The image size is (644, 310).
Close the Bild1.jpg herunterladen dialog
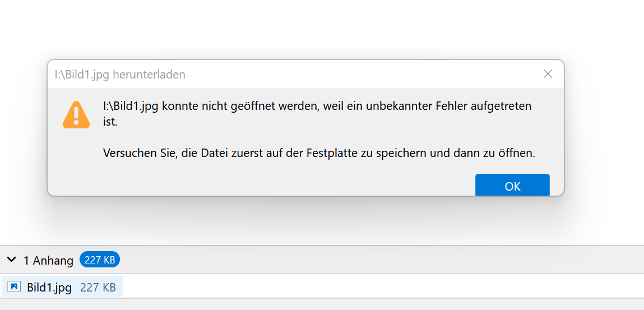548,74
